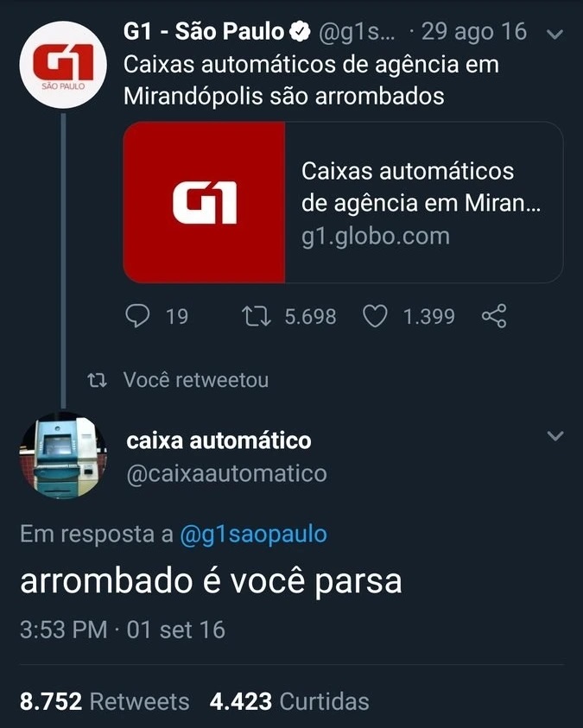The height and width of the screenshot is (728, 583).
Task: Tap the verified badge next to G1 name
Action: 300,32
